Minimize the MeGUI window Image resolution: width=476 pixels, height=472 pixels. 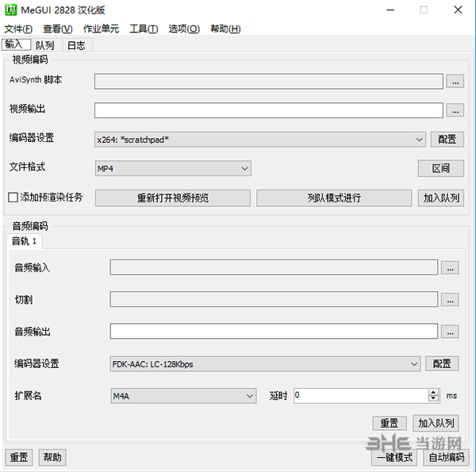click(390, 10)
